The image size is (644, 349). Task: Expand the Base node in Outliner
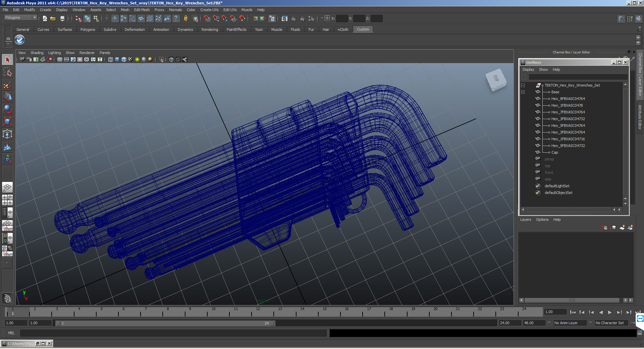(x=523, y=92)
